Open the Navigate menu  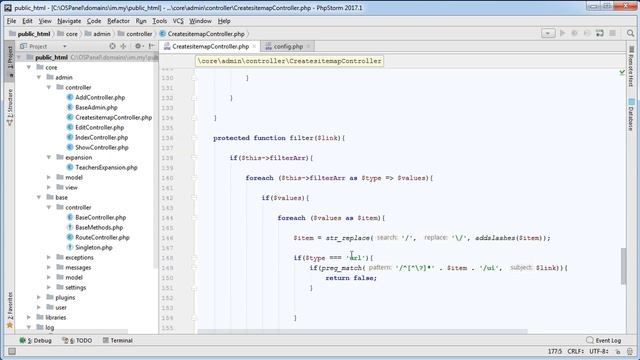tap(69, 21)
